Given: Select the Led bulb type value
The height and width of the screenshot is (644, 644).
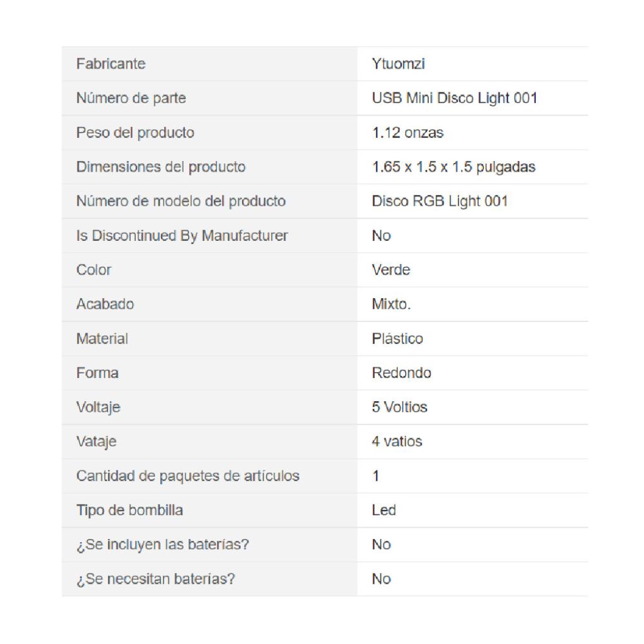Looking at the screenshot, I should tap(384, 510).
